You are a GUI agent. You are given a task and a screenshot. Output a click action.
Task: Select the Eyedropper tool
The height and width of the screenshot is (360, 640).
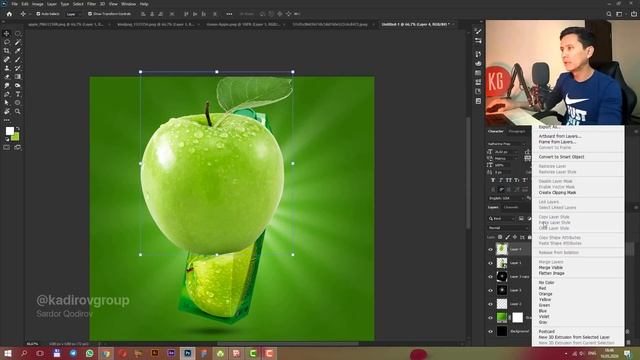point(18,51)
